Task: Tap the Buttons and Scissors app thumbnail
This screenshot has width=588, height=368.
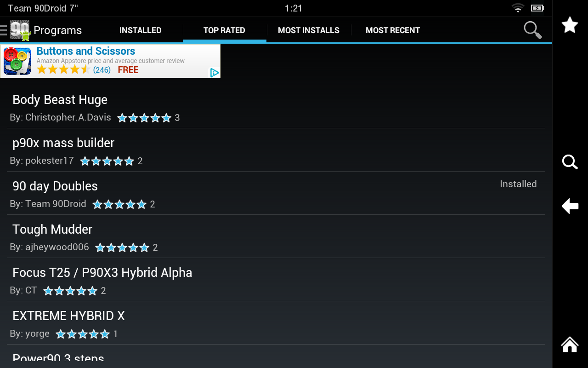Action: [x=17, y=60]
